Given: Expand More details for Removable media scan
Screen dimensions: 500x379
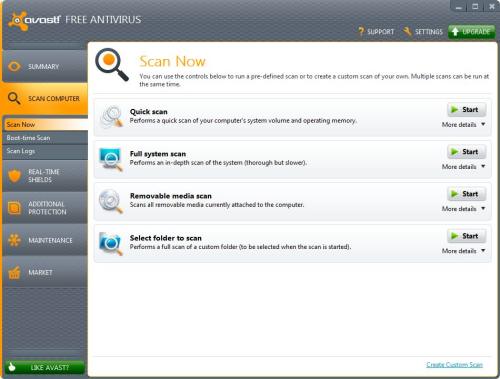Looking at the screenshot, I should tap(463, 209).
